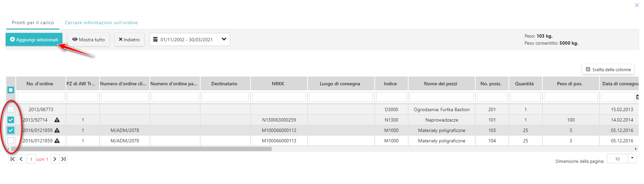Open the page size dropdown
The image size is (644, 184).
pos(632,158)
